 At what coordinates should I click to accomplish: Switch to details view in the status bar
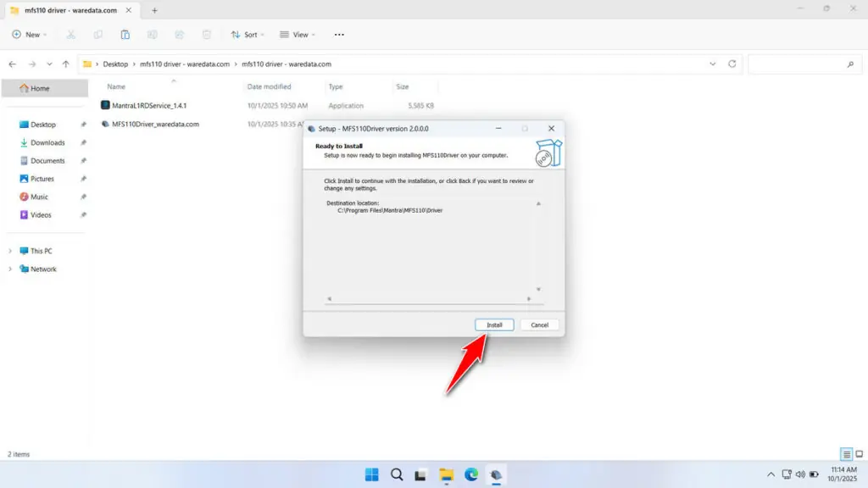click(x=845, y=454)
